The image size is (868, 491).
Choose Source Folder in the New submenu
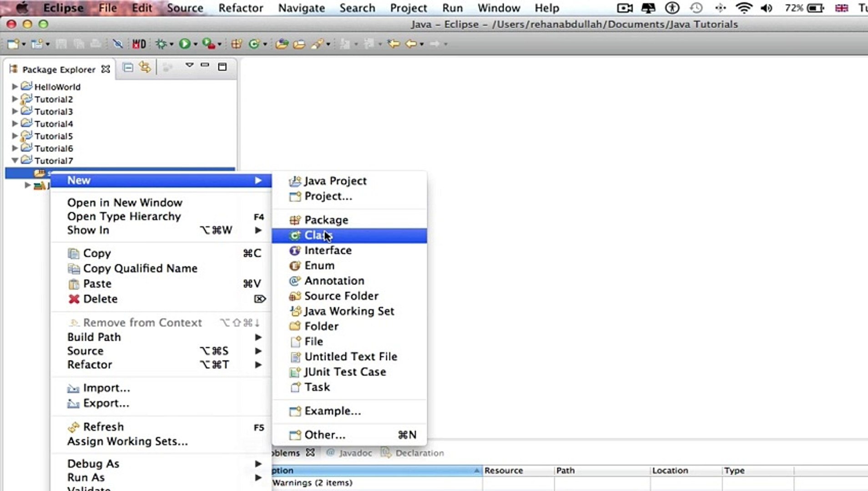click(x=349, y=296)
